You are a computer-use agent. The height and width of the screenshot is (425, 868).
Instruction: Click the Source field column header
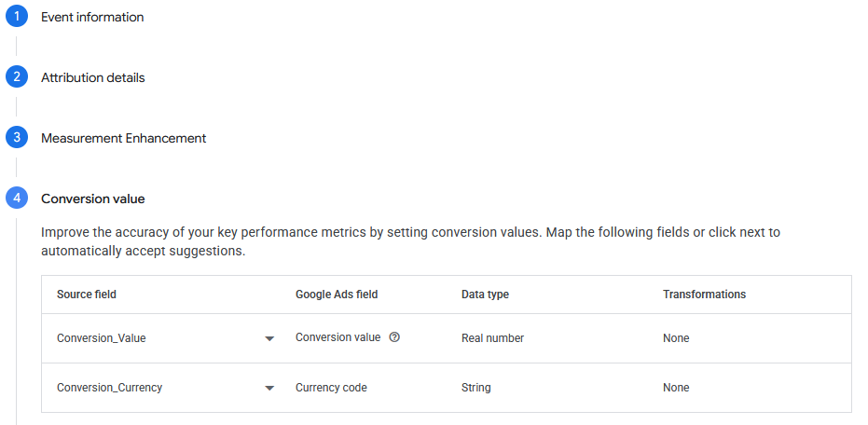click(87, 295)
